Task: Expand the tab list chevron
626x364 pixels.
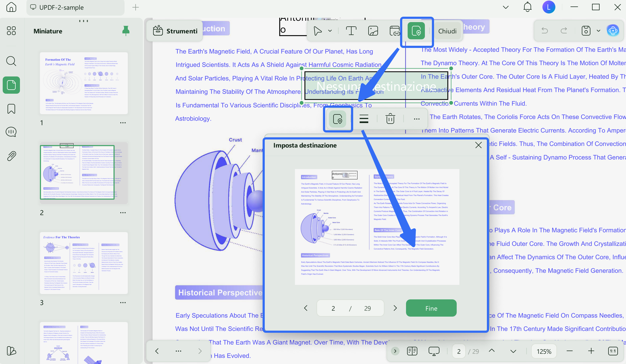Action: (506, 7)
